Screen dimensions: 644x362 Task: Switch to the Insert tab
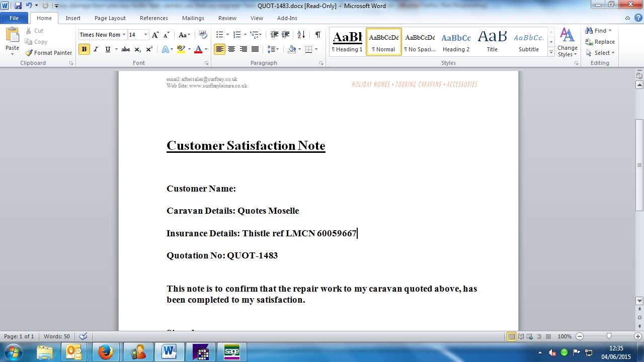click(73, 18)
